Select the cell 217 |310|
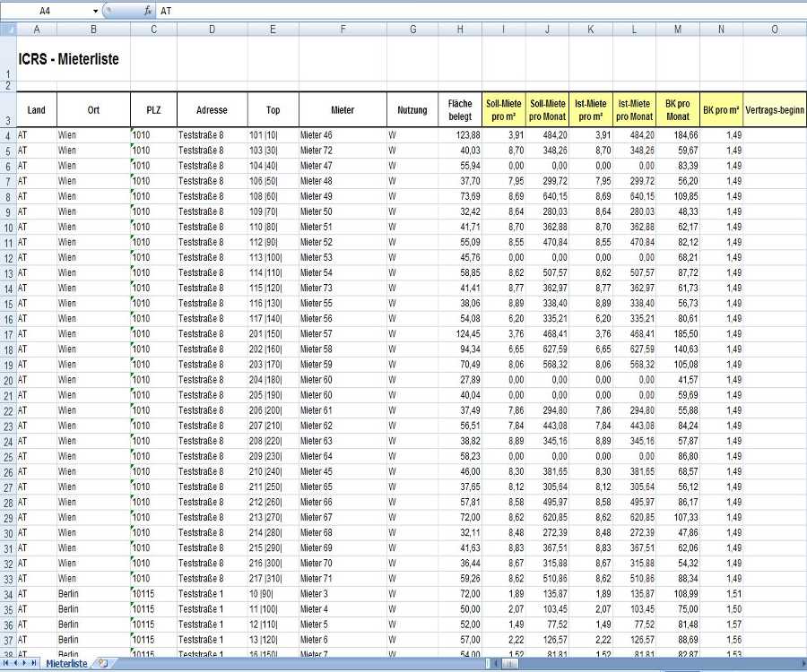 (x=273, y=579)
